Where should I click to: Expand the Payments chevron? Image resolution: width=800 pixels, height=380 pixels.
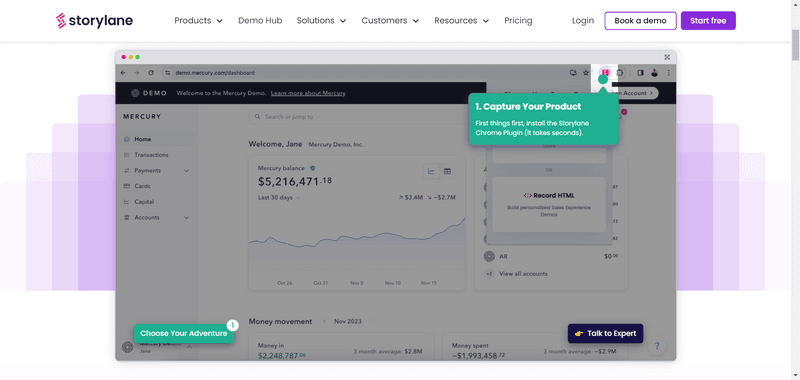[186, 170]
